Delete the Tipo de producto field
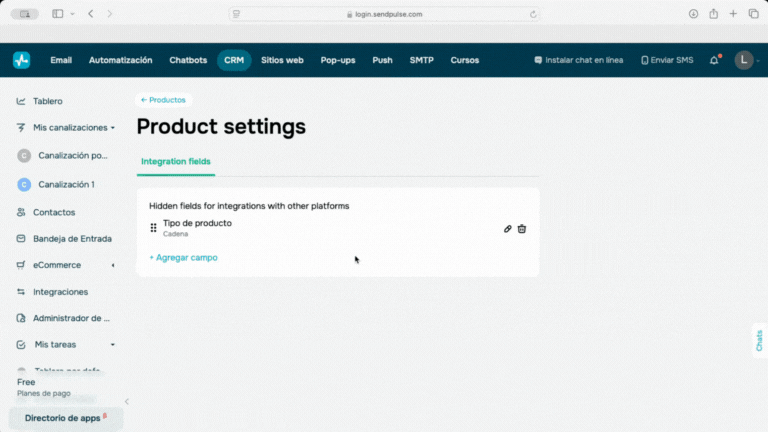The height and width of the screenshot is (432, 768). click(522, 229)
